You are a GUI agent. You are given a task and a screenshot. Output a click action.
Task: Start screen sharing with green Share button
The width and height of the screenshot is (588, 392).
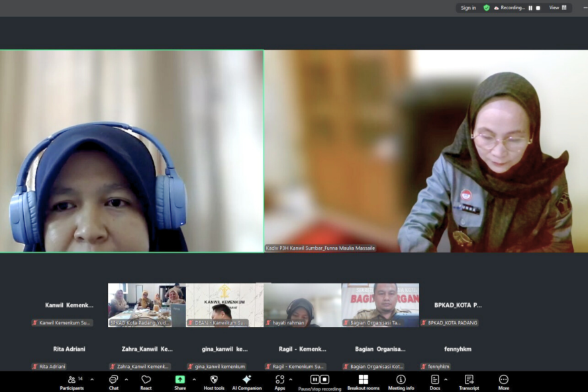pyautogui.click(x=180, y=381)
